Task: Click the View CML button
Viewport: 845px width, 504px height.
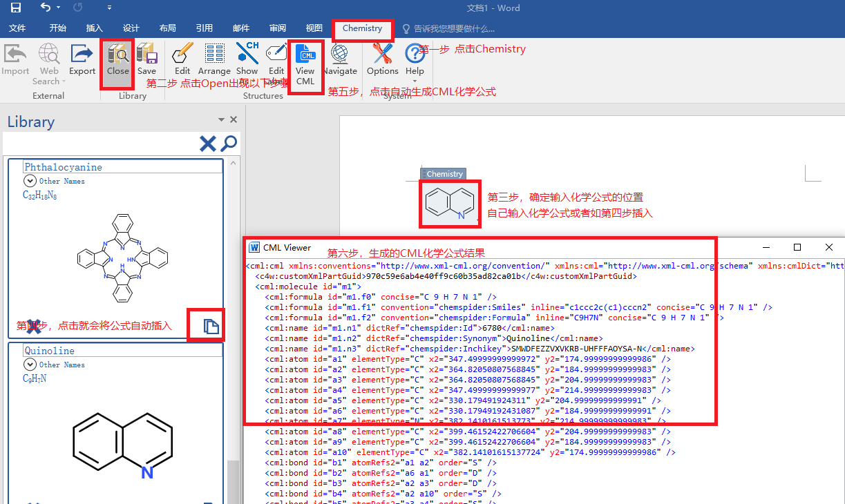Action: 305,64
